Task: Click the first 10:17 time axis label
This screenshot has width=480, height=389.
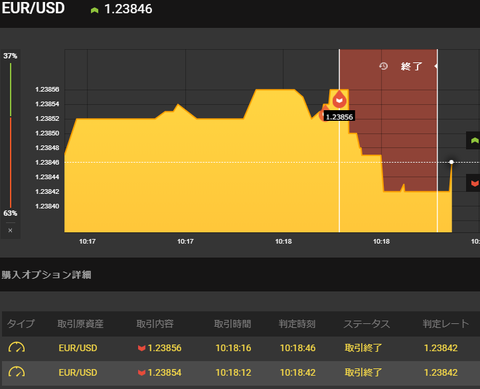Action: [87, 241]
